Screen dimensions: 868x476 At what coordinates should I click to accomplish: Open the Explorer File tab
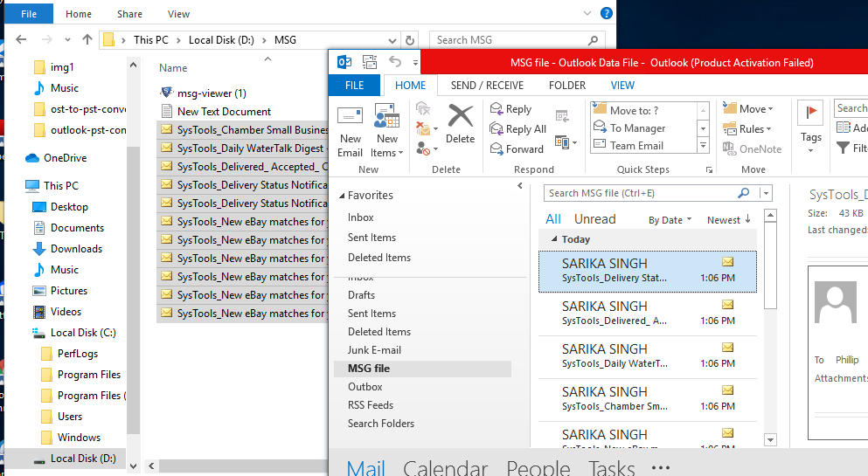[x=29, y=14]
